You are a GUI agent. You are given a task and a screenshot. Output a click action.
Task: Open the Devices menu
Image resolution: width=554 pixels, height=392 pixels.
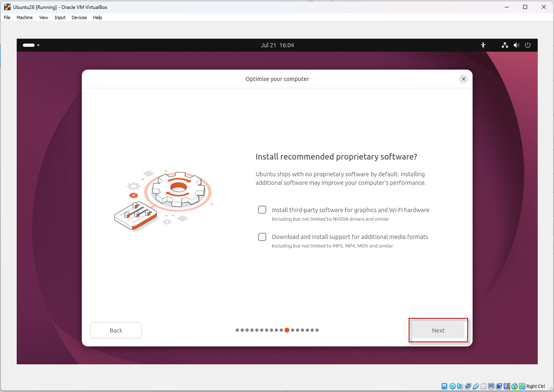(79, 18)
